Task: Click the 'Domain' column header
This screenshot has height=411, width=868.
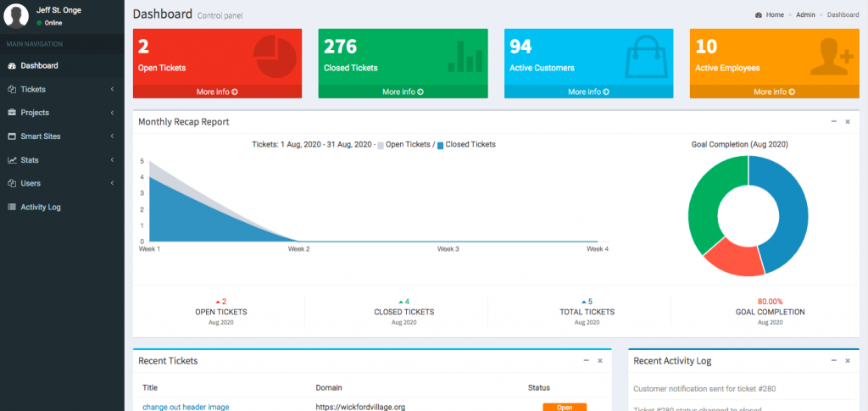Action: point(329,388)
